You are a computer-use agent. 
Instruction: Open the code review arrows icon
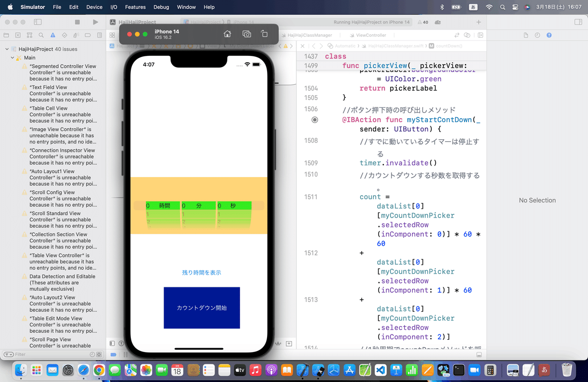pos(457,35)
